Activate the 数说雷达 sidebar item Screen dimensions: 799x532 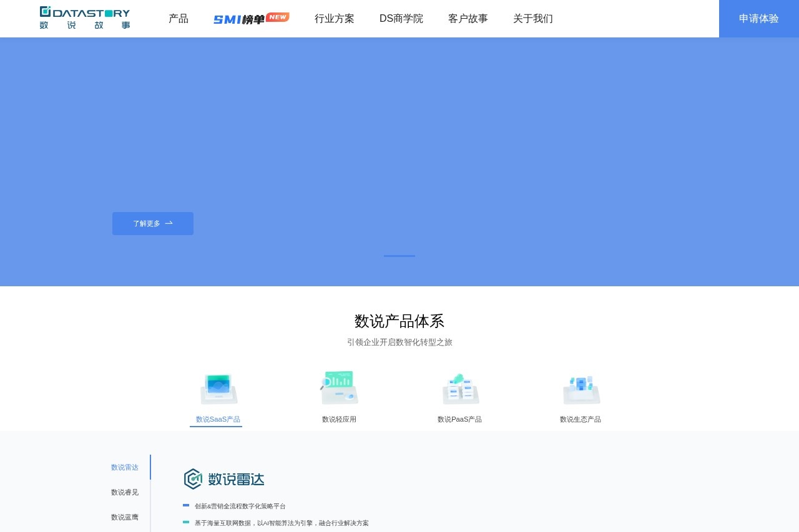pyautogui.click(x=124, y=467)
